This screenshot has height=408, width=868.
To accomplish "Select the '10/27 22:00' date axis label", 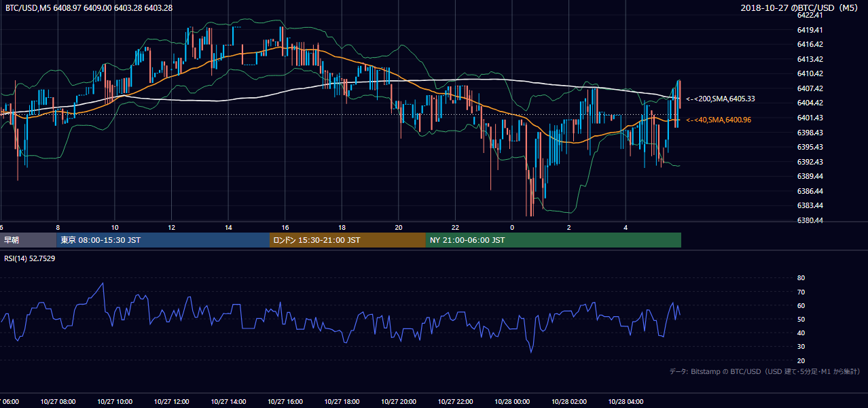I will (455, 402).
